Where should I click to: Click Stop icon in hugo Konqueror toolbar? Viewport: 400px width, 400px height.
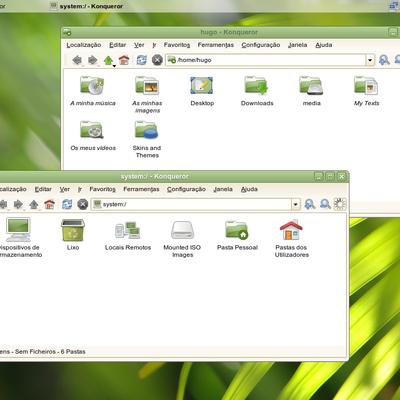157,60
